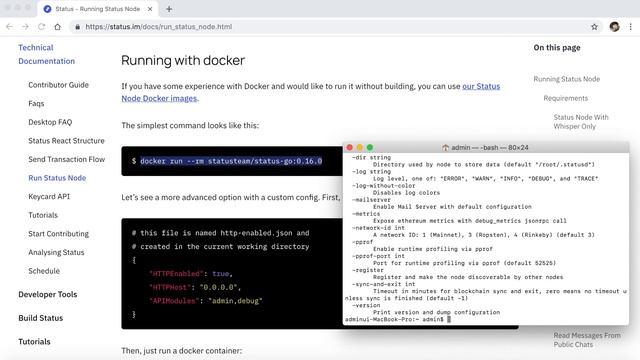This screenshot has height=360, width=640.
Task: Jump to Read Messages From Public Chats
Action: 587,340
